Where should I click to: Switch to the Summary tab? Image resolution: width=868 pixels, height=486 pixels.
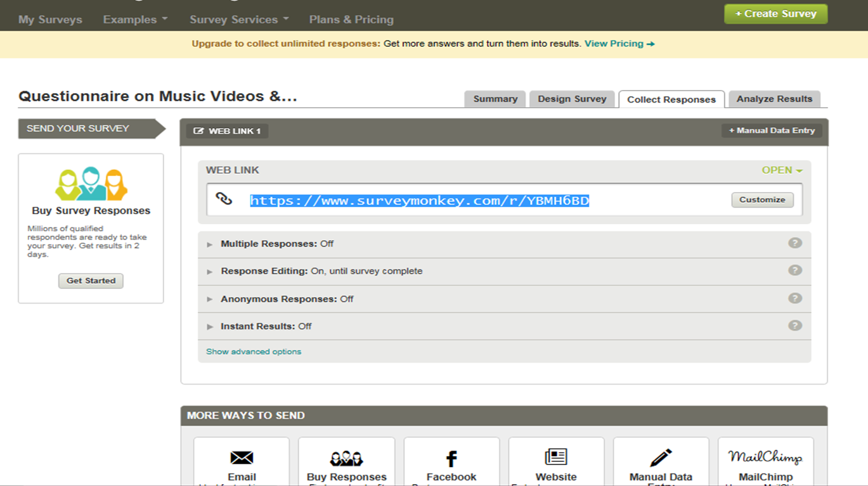(x=495, y=99)
